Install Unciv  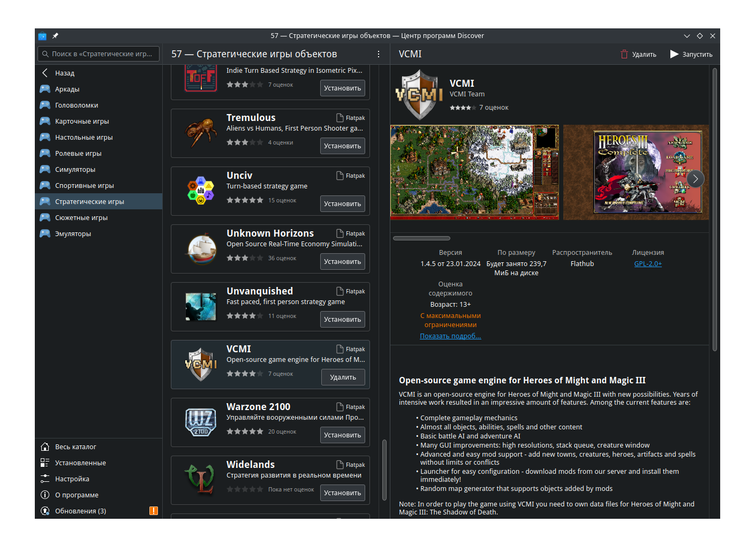click(343, 204)
